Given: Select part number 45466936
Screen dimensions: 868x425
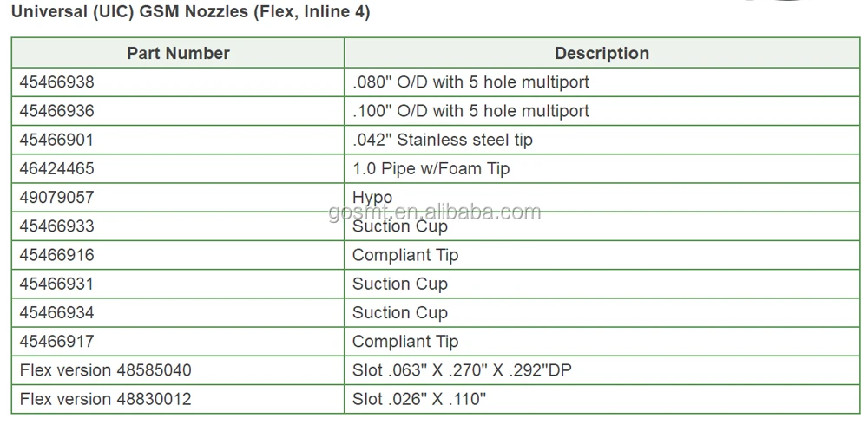Looking at the screenshot, I should 57,111.
